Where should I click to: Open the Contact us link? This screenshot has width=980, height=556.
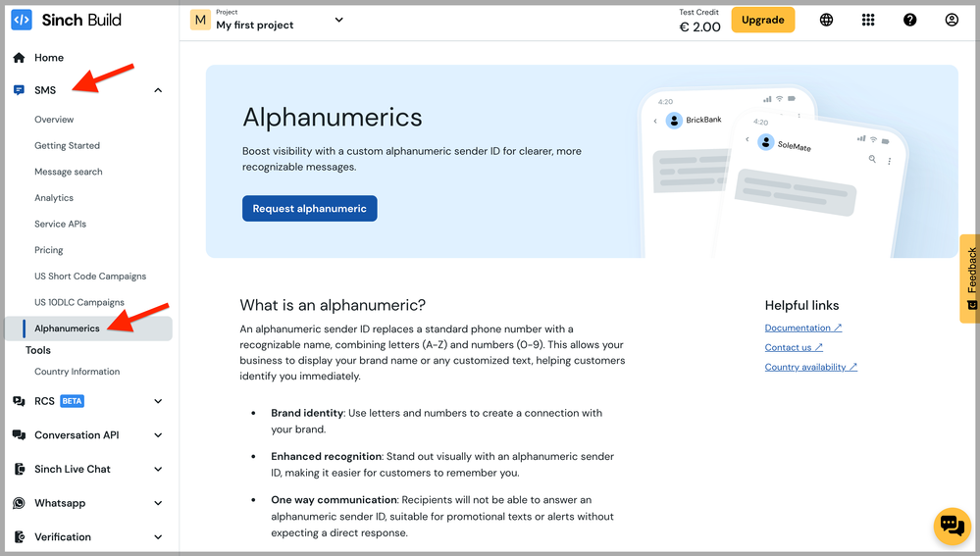coord(794,347)
